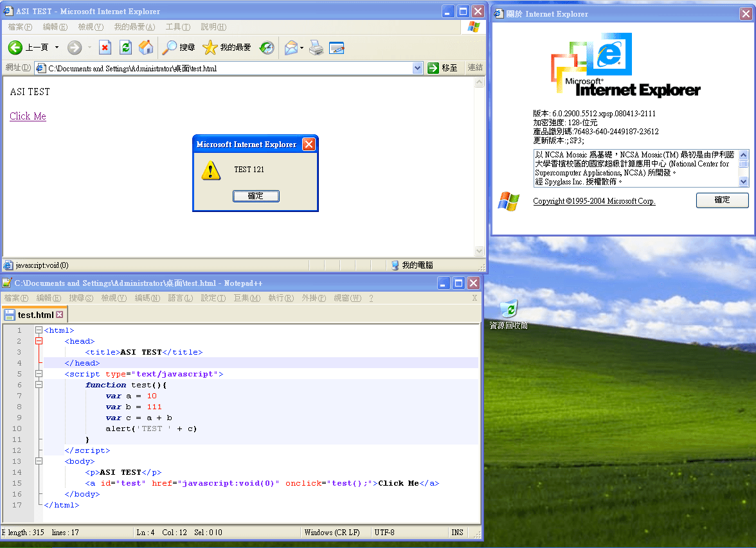Click line number 10 in Notepad++ margin
Screen dimensions: 756x548
17,429
